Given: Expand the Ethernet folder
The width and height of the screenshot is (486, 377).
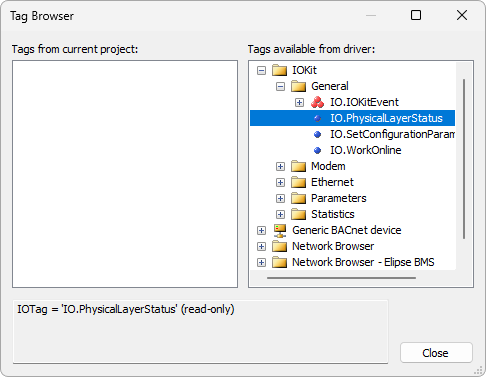Looking at the screenshot, I should click(x=281, y=182).
